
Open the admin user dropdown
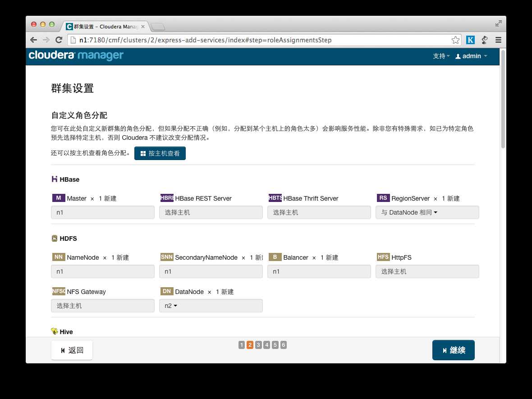[x=471, y=56]
